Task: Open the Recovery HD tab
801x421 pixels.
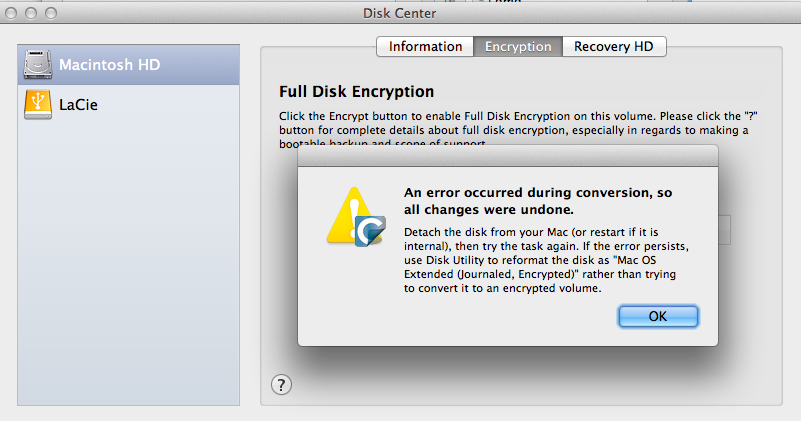Action: 614,47
